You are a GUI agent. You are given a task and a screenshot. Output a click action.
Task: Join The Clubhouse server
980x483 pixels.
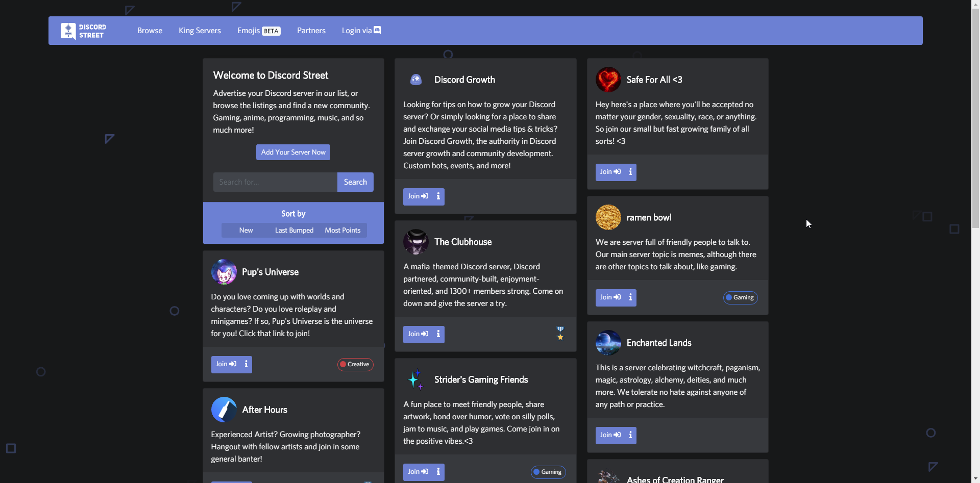[418, 334]
